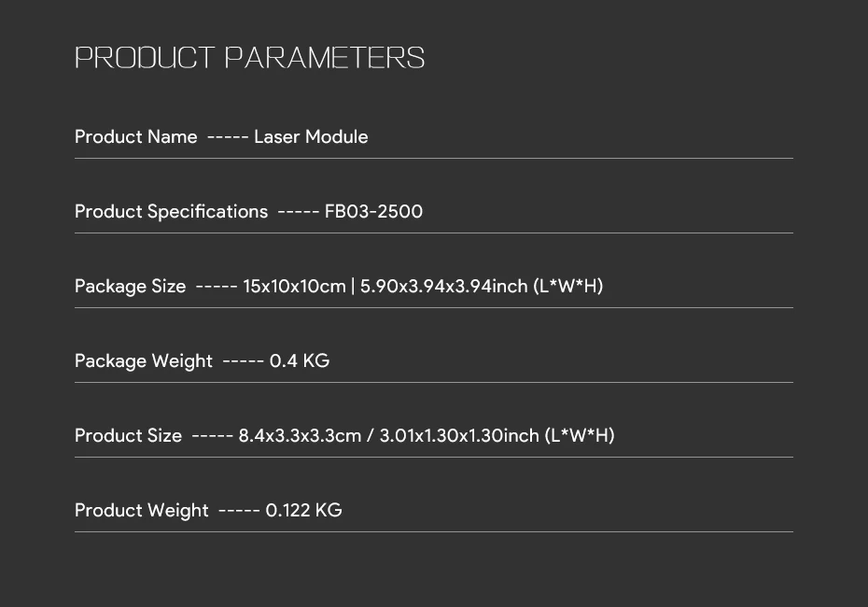Select the Product Specifications label
868x607 pixels.
(x=171, y=212)
